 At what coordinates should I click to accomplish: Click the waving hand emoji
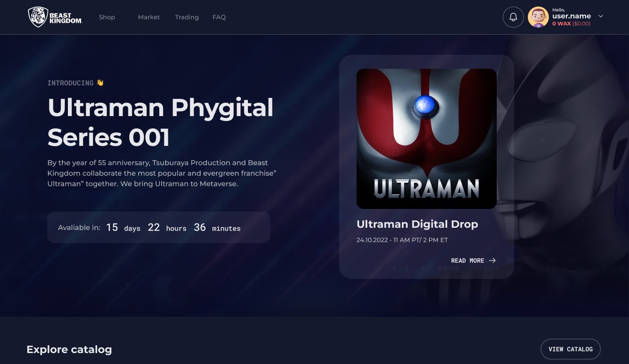pos(100,83)
